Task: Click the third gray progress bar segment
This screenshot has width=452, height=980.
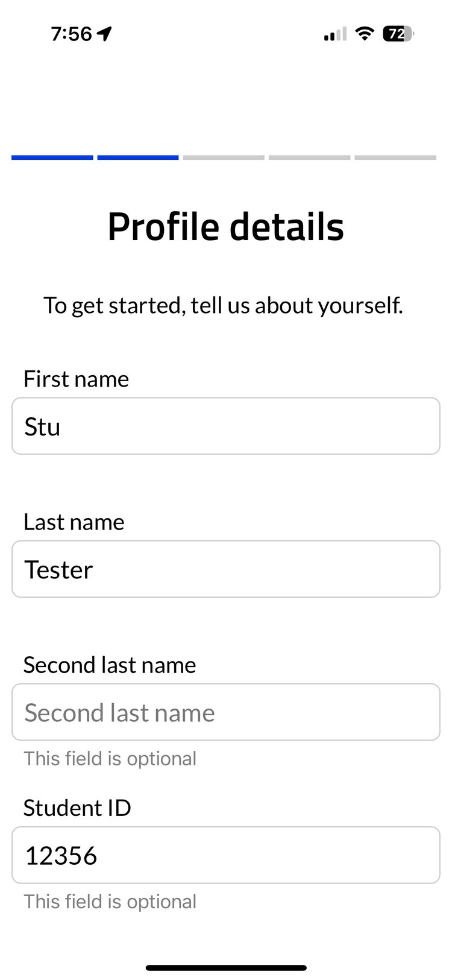Action: click(224, 157)
